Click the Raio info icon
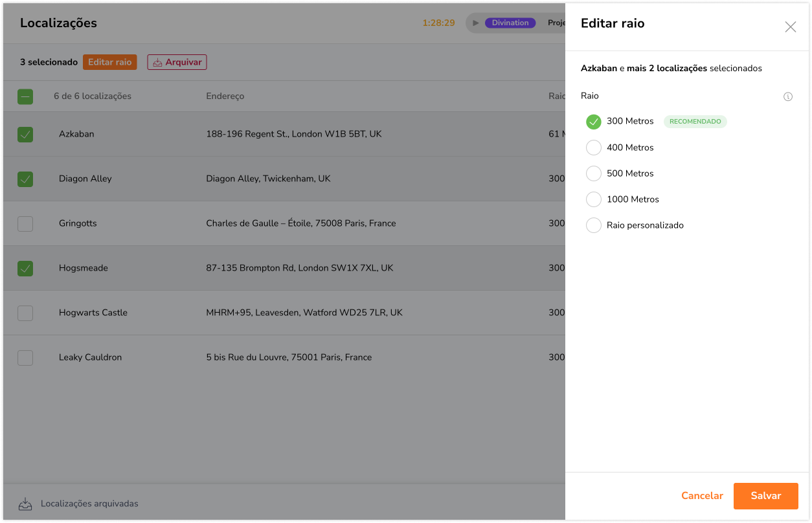This screenshot has height=523, width=812. pos(788,96)
